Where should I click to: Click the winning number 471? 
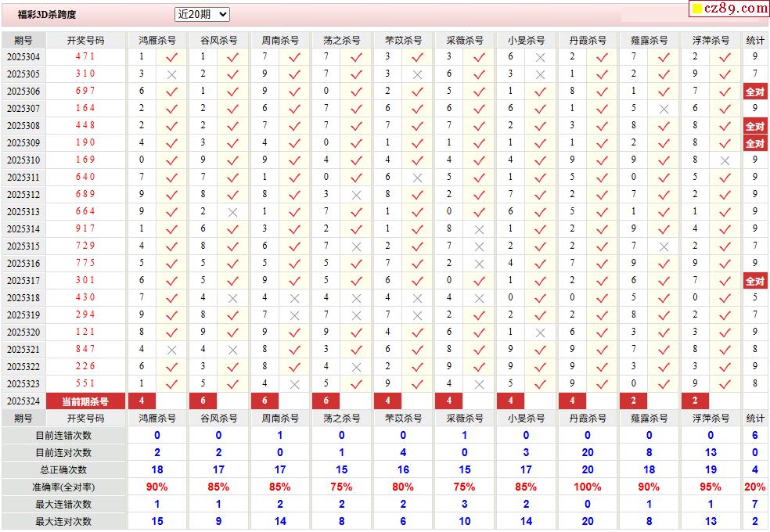(x=85, y=56)
